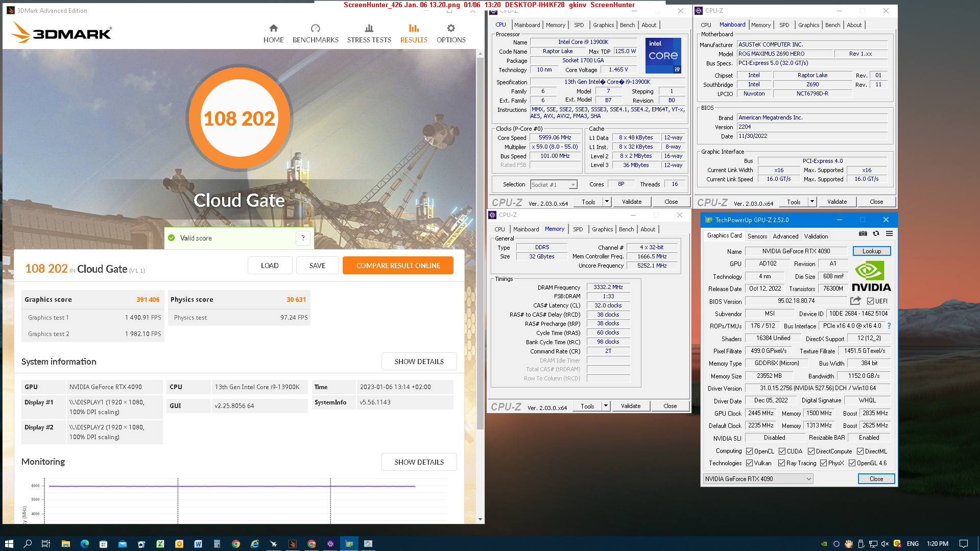Click GPU-Z refresh icon
The width and height of the screenshot is (980, 551).
876,234
